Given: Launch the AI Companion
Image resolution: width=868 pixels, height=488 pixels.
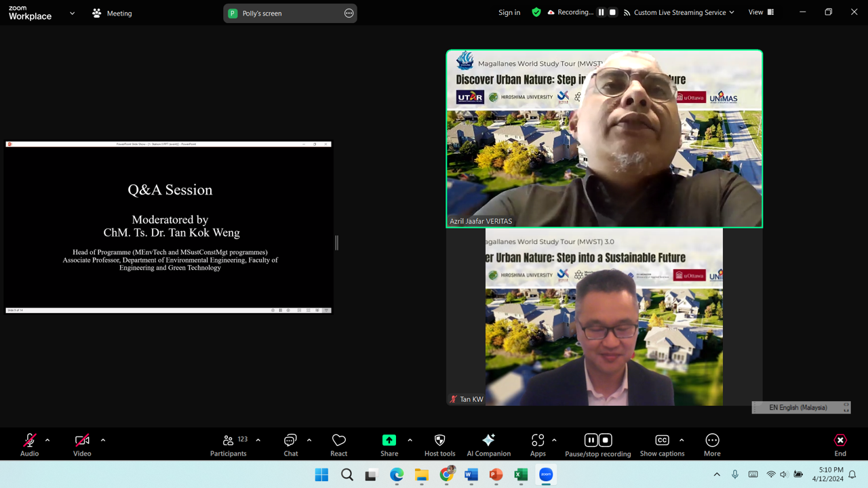Looking at the screenshot, I should pyautogui.click(x=488, y=445).
